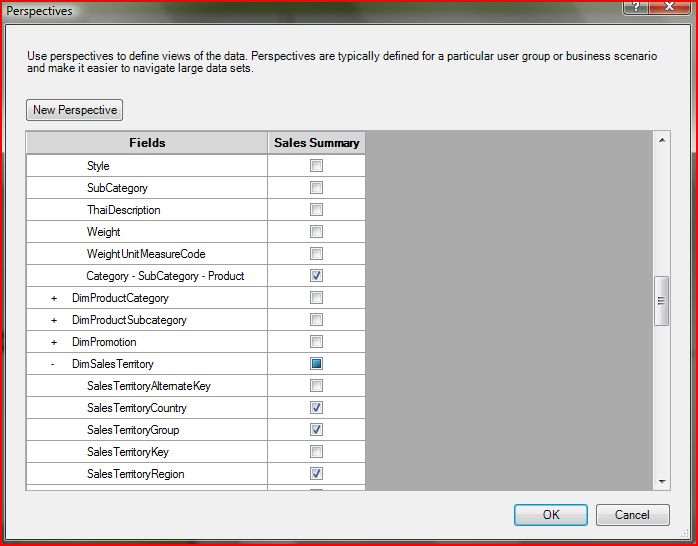
Task: Uncheck the SalesTerritoryGroup checkbox
Action: click(x=316, y=429)
